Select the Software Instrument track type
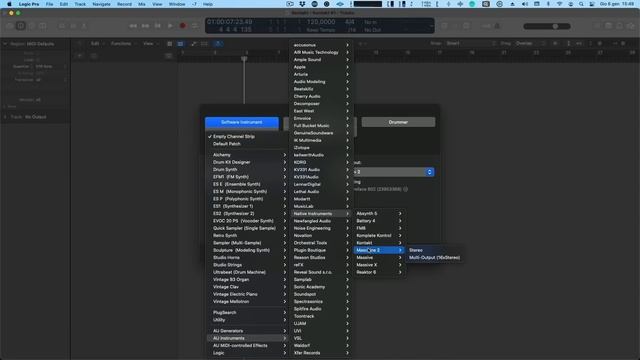The height and width of the screenshot is (360, 640). tap(242, 122)
